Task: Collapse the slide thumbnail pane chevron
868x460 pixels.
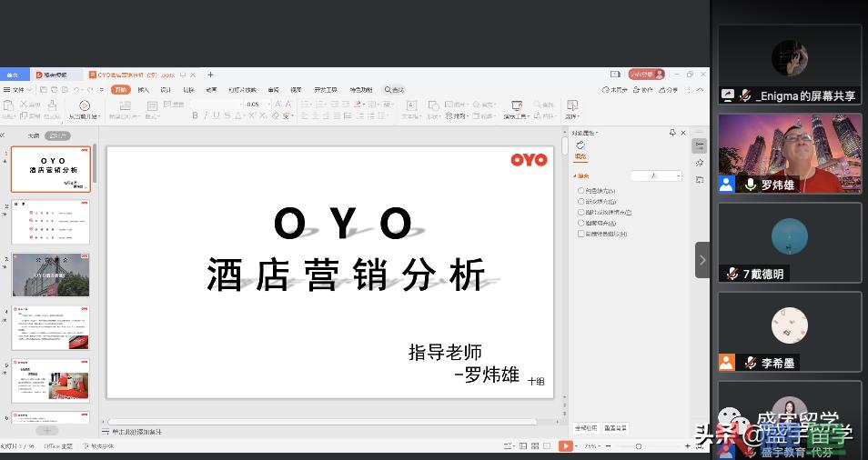Action: pos(3,135)
